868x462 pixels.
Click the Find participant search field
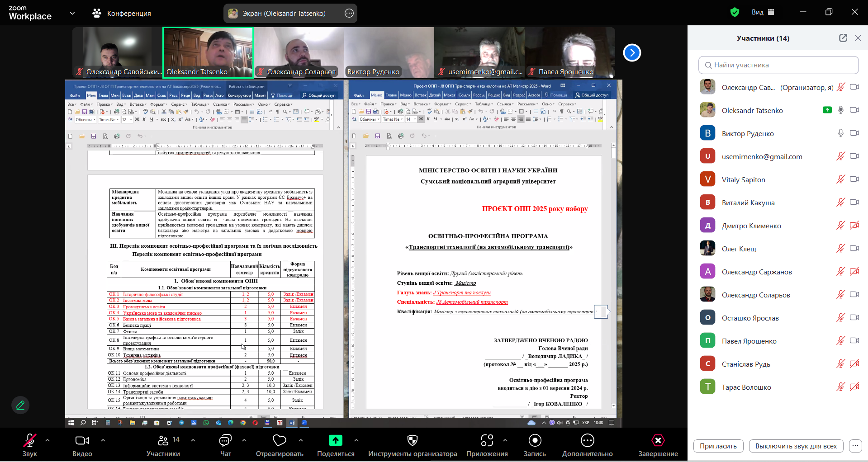pyautogui.click(x=778, y=65)
